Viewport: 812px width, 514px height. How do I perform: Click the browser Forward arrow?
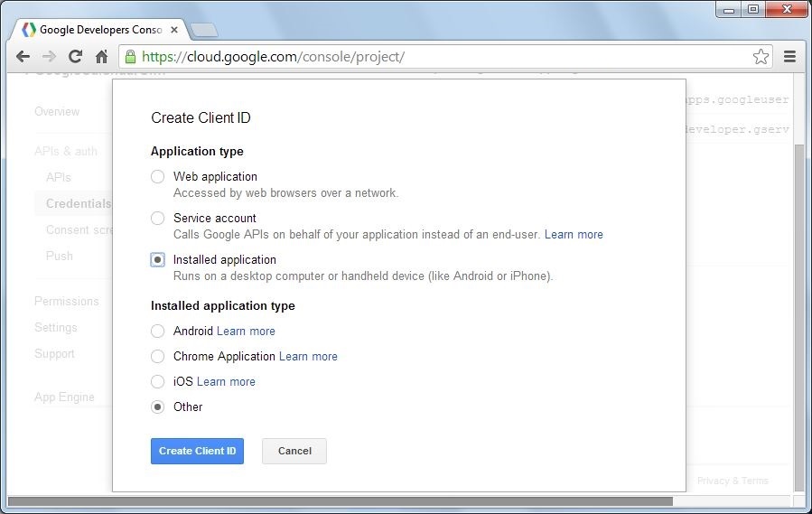point(49,57)
